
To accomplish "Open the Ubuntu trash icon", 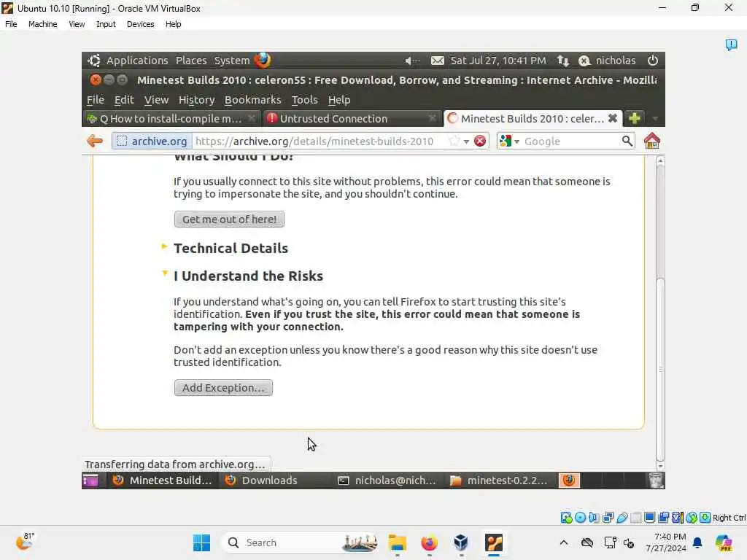I will click(656, 481).
